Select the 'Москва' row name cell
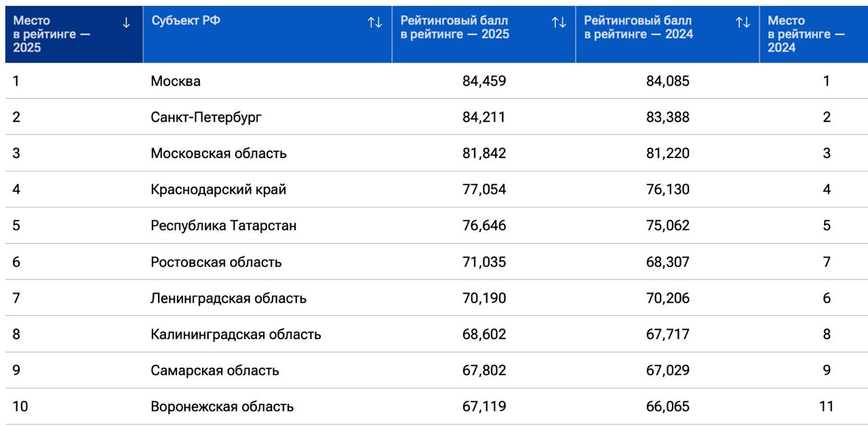 (176, 81)
